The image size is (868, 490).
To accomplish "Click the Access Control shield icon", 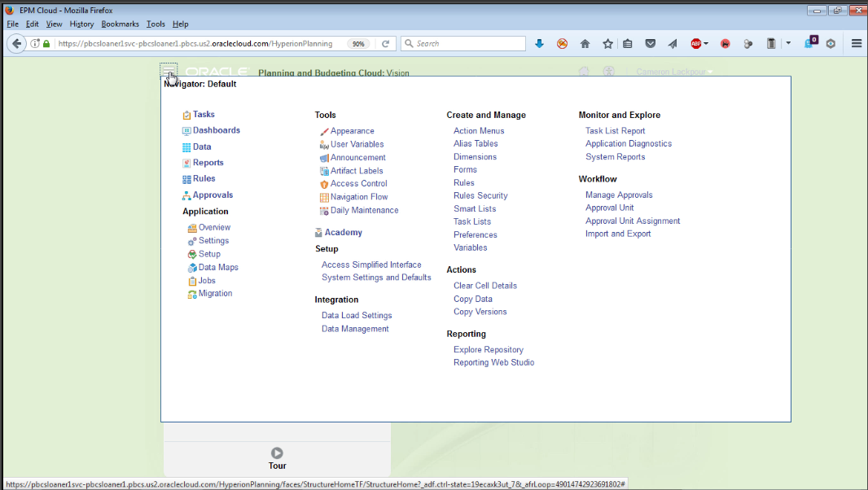I will 324,185.
